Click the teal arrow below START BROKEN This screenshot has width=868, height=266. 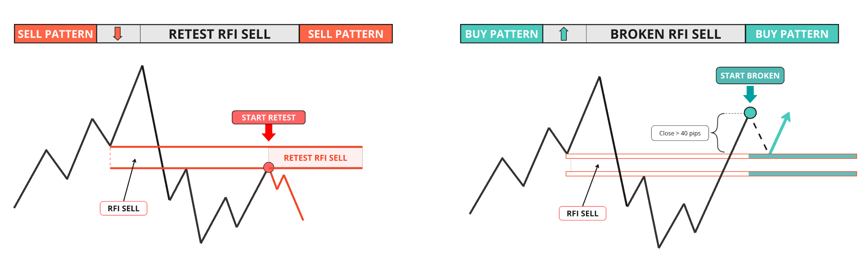pyautogui.click(x=750, y=94)
